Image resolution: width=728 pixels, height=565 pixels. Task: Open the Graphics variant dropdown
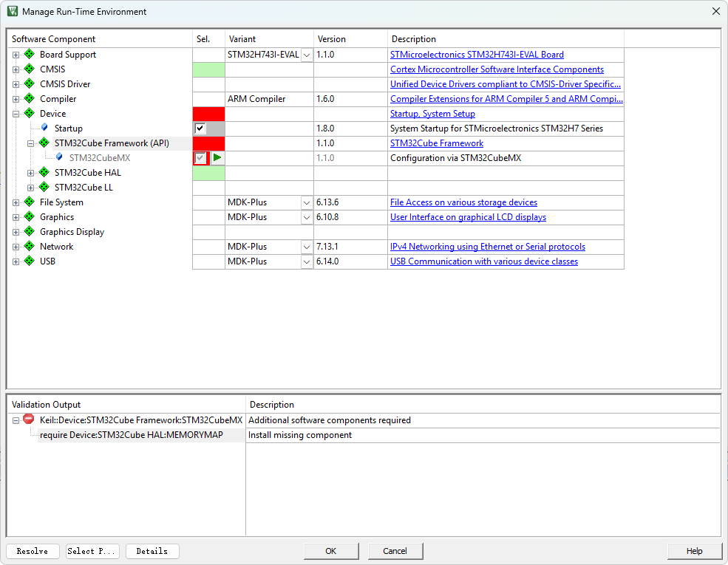[x=307, y=217]
